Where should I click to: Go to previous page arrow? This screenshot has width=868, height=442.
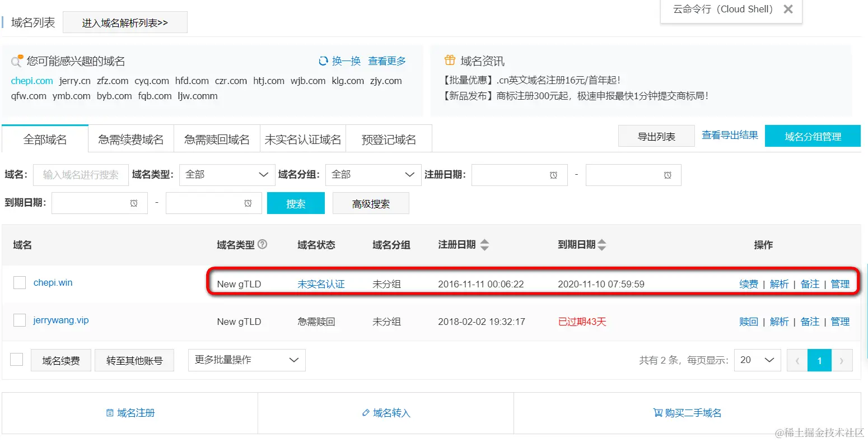(797, 360)
